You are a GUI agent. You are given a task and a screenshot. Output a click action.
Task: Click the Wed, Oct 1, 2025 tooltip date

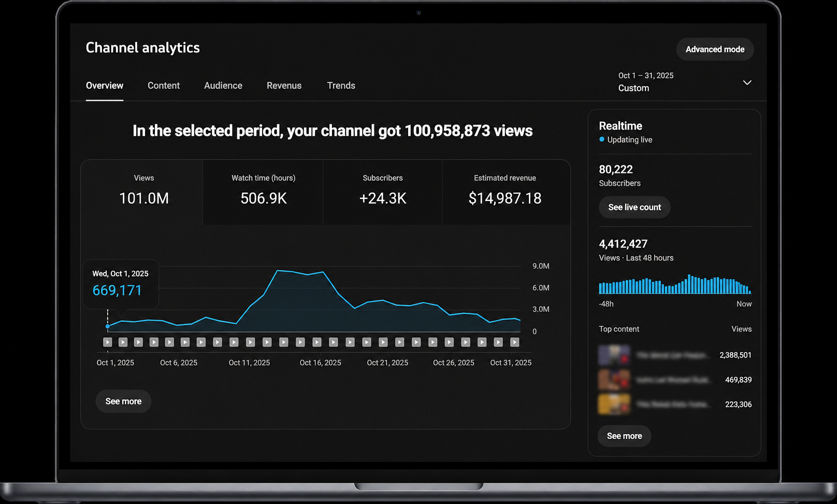(x=120, y=273)
